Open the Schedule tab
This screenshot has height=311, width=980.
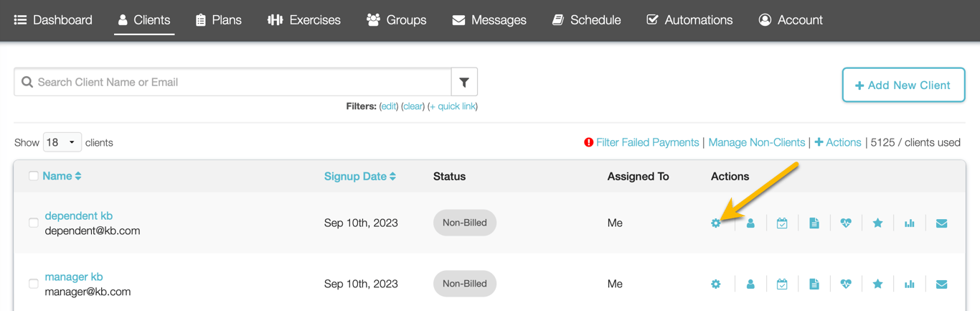tap(586, 20)
